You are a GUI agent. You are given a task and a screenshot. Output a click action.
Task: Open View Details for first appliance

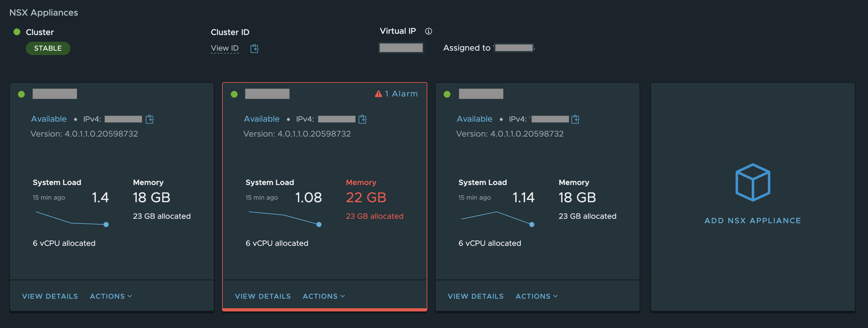50,296
